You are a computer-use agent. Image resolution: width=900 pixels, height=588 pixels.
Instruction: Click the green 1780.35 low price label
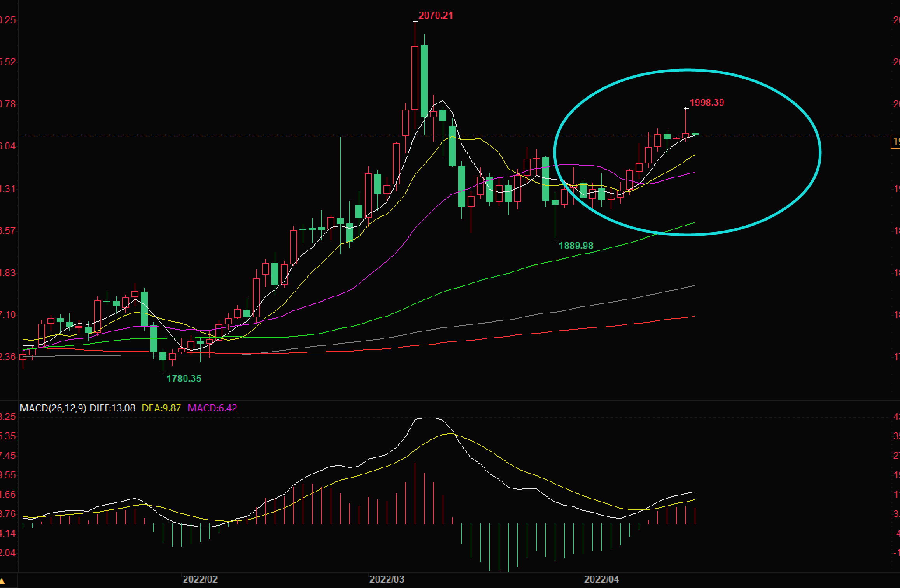[184, 378]
